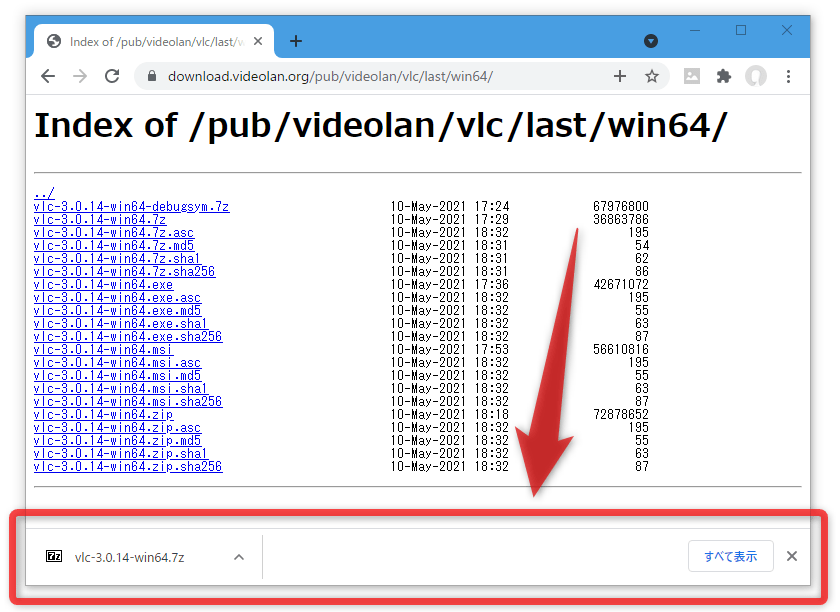Open vlc-3.0.14-win64.exe.sha1 link
840x612 pixels.
click(121, 323)
